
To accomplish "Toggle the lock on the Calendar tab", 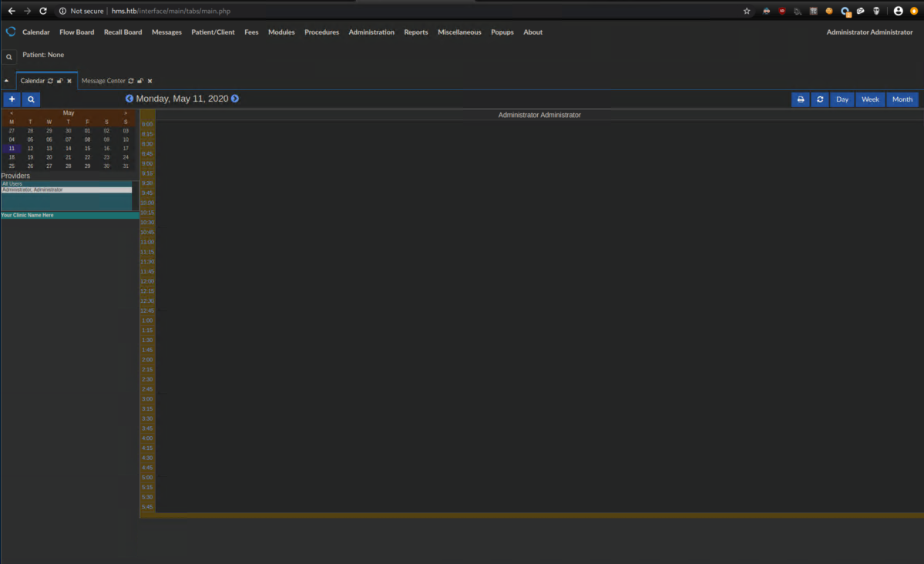I will click(x=60, y=81).
